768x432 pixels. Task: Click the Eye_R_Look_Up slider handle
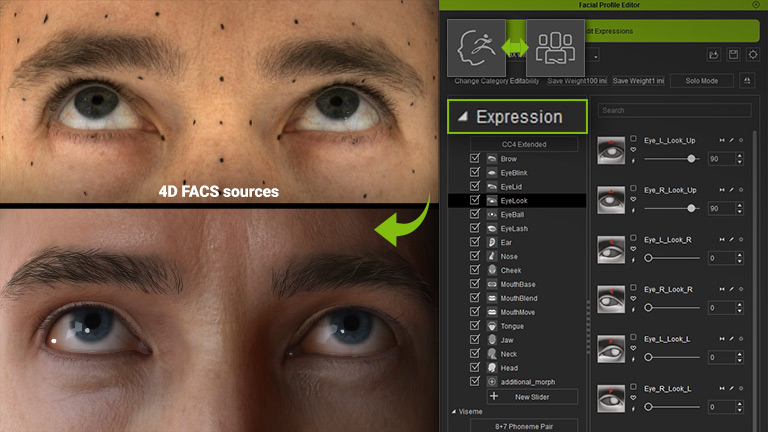point(692,208)
